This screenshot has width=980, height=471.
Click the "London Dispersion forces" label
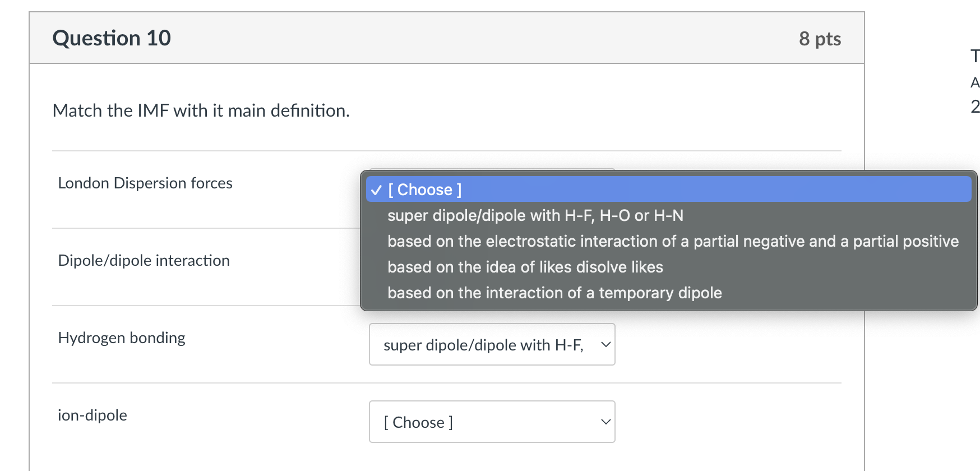(145, 183)
